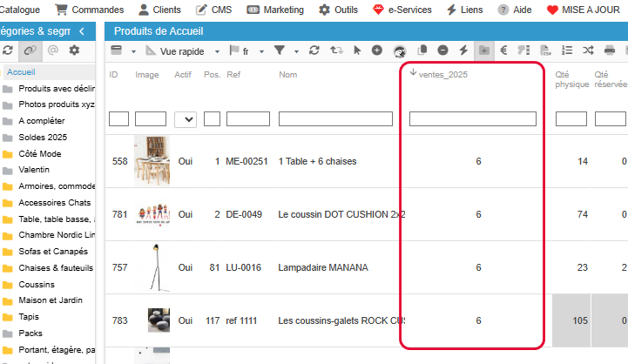
Task: Click the refresh icon in products toolbar
Action: coord(314,51)
